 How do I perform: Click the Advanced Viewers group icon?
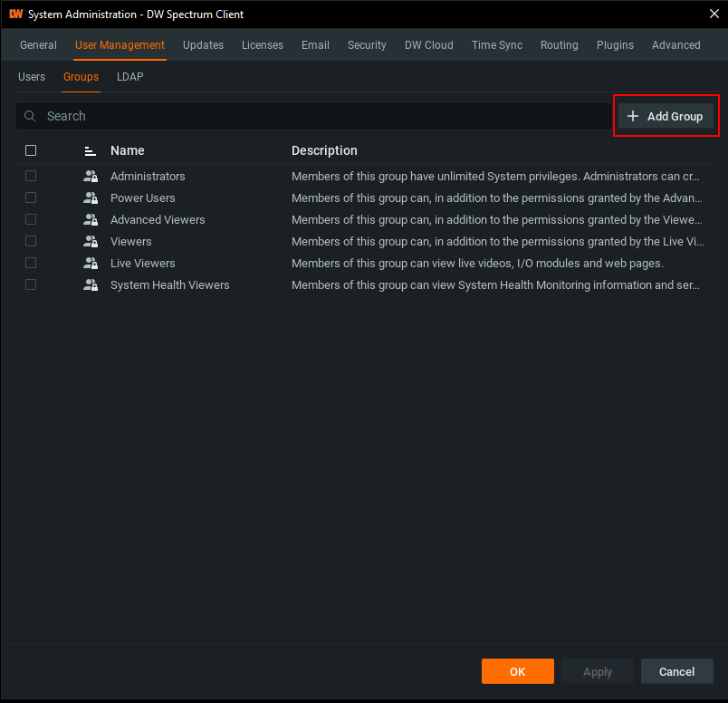90,220
